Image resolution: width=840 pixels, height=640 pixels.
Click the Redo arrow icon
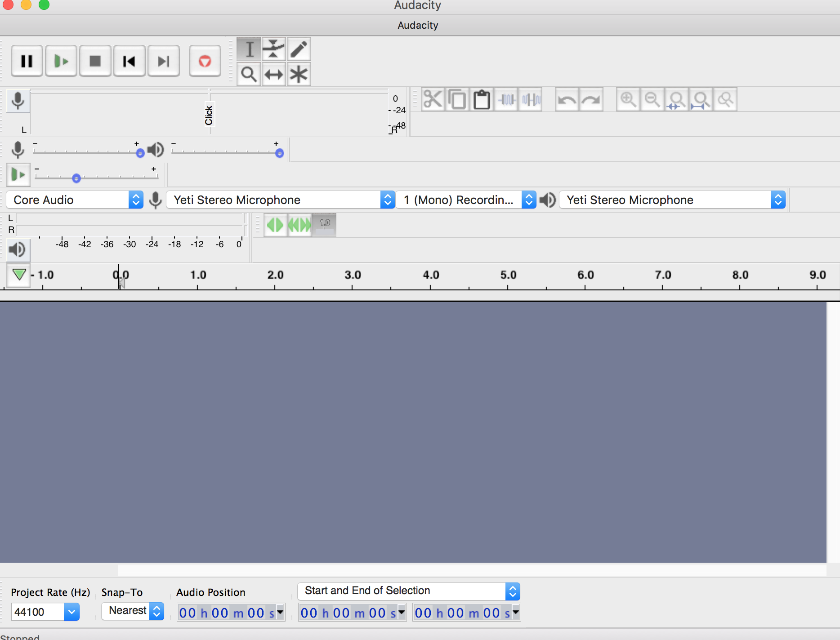[591, 99]
